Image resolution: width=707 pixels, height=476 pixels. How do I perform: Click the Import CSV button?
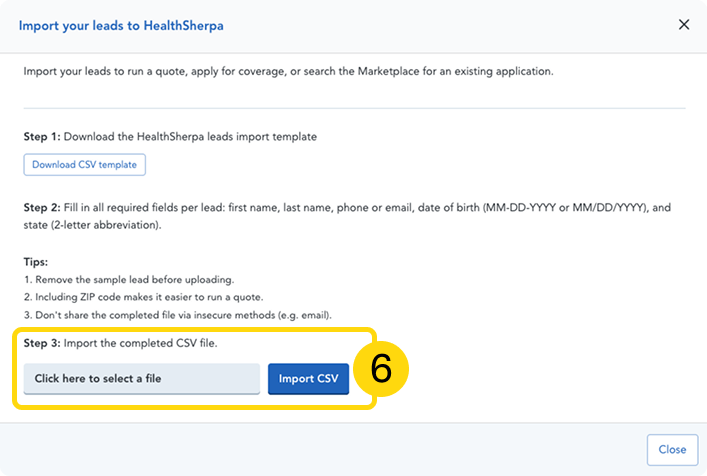[308, 379]
